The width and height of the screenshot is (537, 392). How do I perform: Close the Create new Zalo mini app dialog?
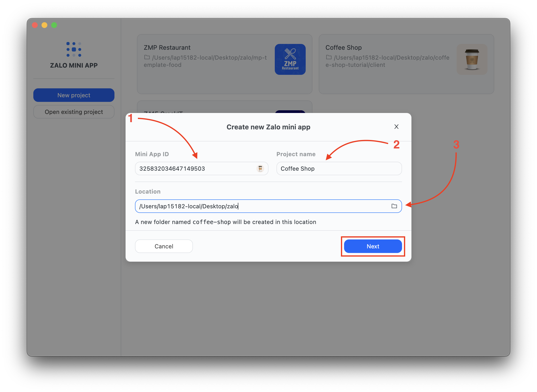point(396,127)
